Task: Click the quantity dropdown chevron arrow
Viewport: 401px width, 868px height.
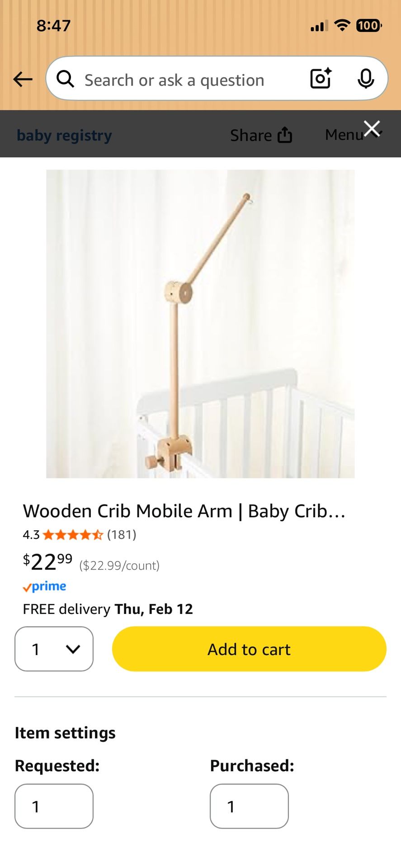Action: coord(73,649)
